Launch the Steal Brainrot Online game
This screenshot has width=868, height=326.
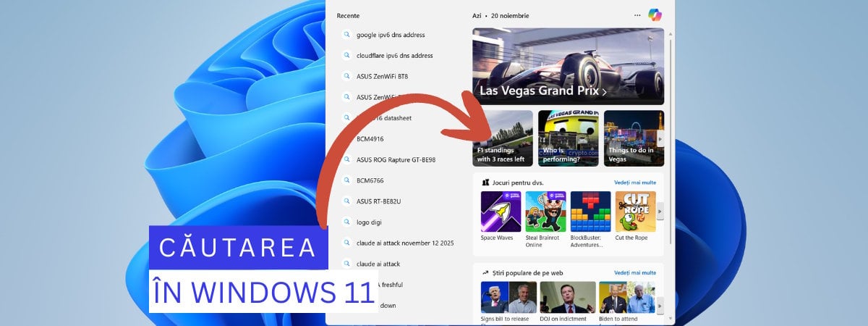(545, 220)
